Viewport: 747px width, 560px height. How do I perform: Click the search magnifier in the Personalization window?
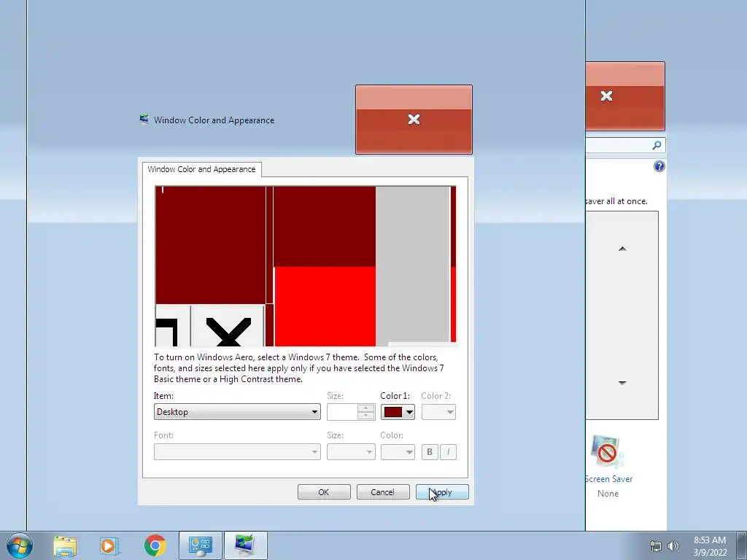pos(657,145)
